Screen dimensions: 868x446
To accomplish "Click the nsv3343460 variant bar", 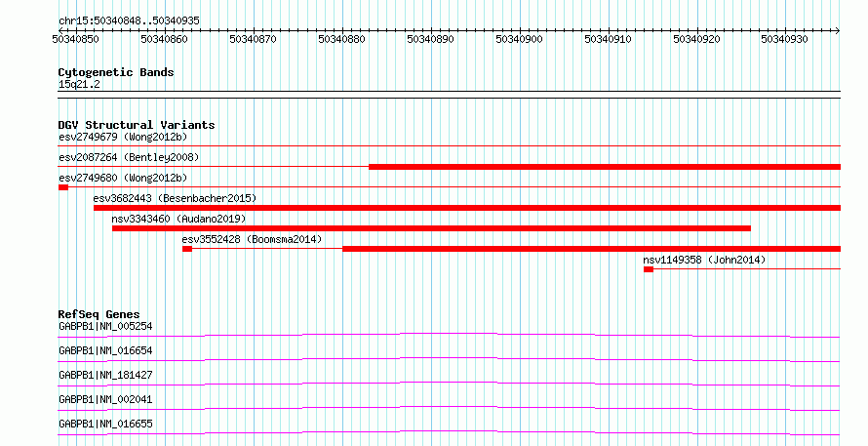I will pyautogui.click(x=431, y=228).
